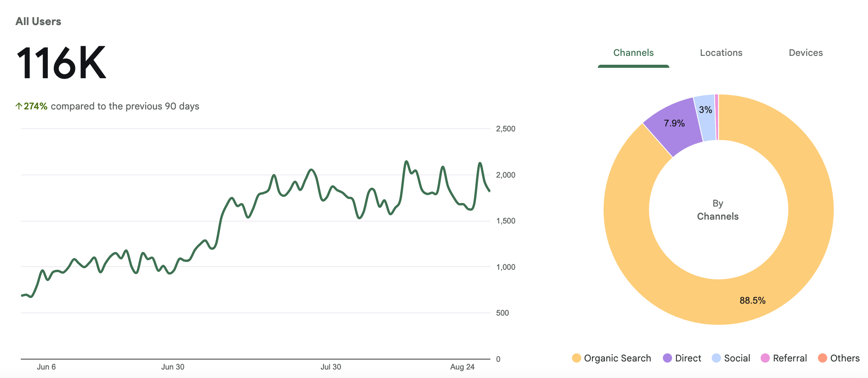Open the Locations tab
The width and height of the screenshot is (868, 378).
[x=721, y=53]
